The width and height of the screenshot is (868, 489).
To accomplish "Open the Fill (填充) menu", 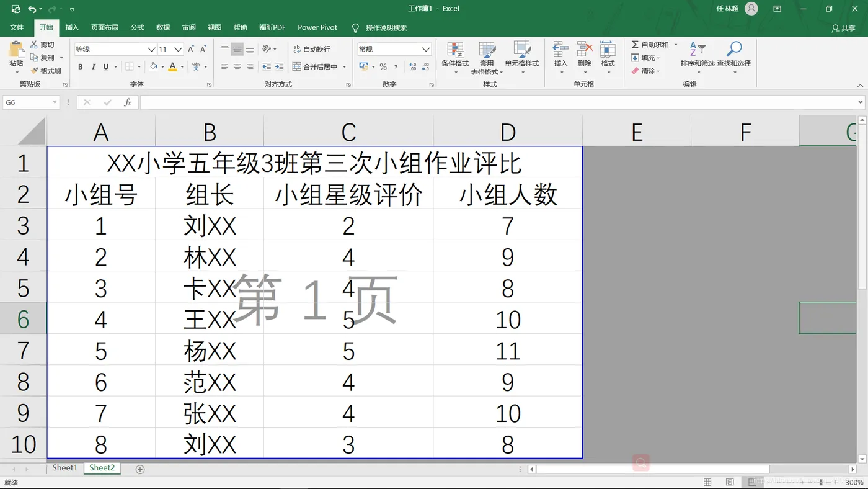I will [x=646, y=58].
